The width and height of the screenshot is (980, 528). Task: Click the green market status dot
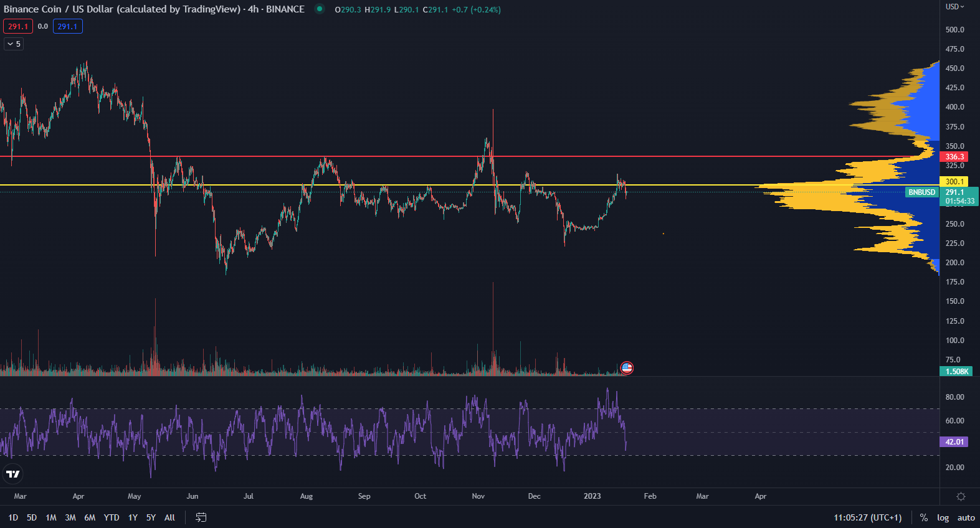(x=320, y=9)
